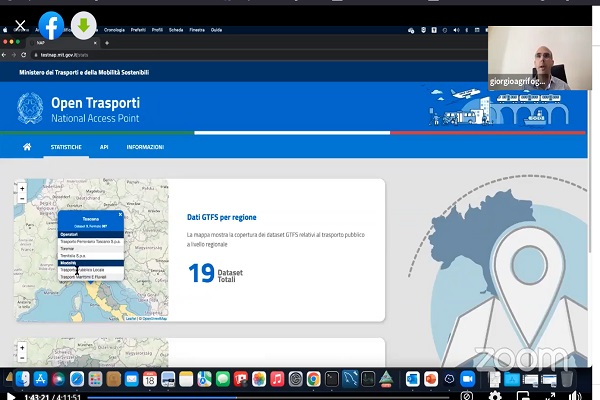Open the App Store from the dock

click(x=41, y=379)
